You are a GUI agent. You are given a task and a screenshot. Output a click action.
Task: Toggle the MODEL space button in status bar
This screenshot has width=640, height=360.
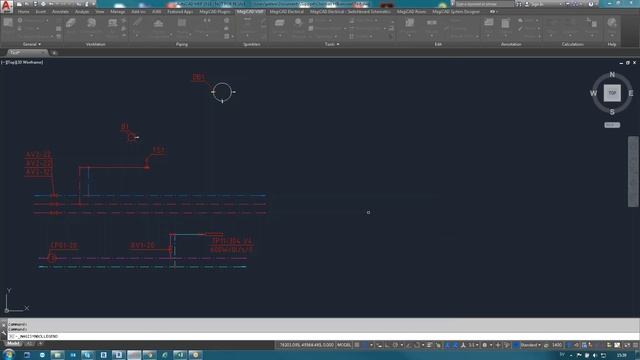344,345
